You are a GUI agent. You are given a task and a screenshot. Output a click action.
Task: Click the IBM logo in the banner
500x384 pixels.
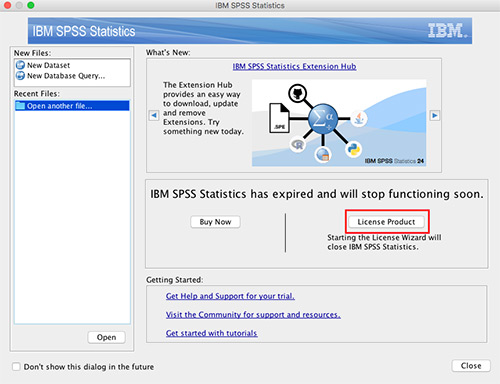point(448,31)
